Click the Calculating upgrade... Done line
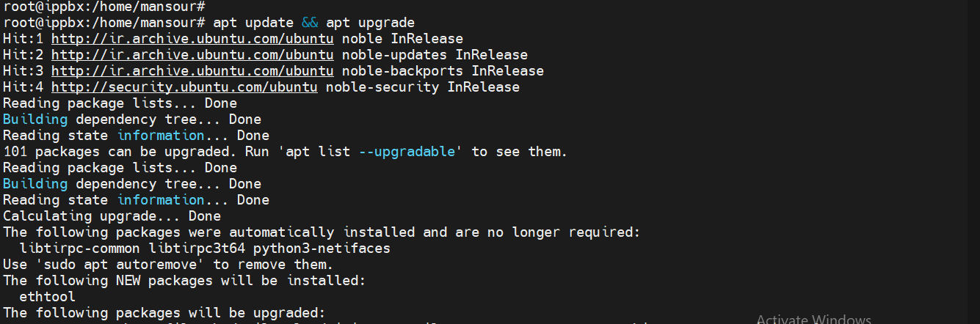 click(112, 216)
